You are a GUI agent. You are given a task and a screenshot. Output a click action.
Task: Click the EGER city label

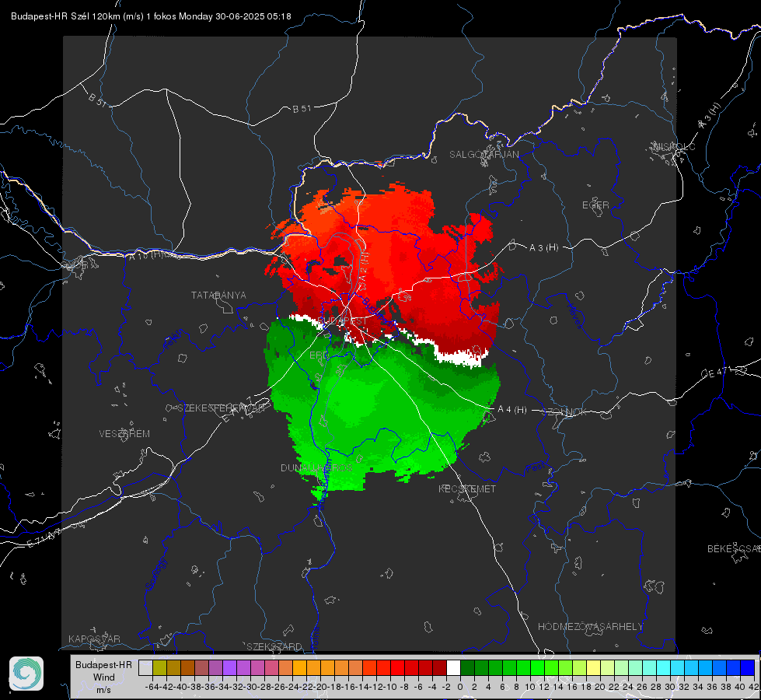click(595, 205)
